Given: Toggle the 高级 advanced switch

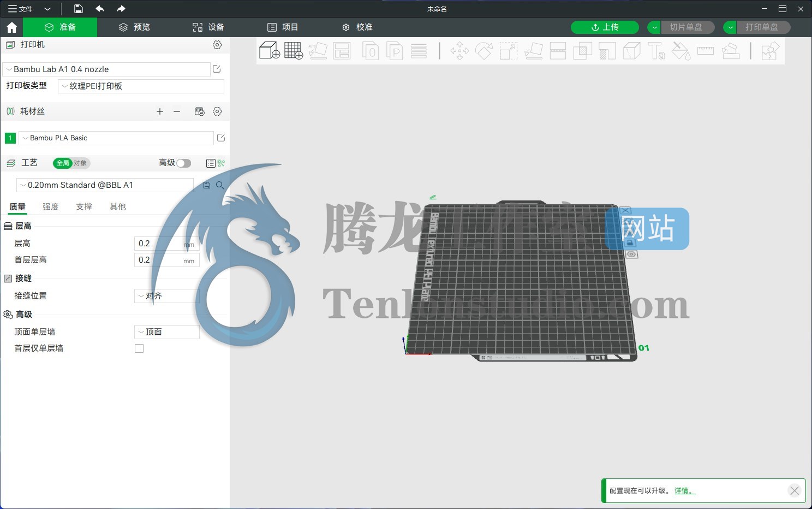Looking at the screenshot, I should coord(184,163).
